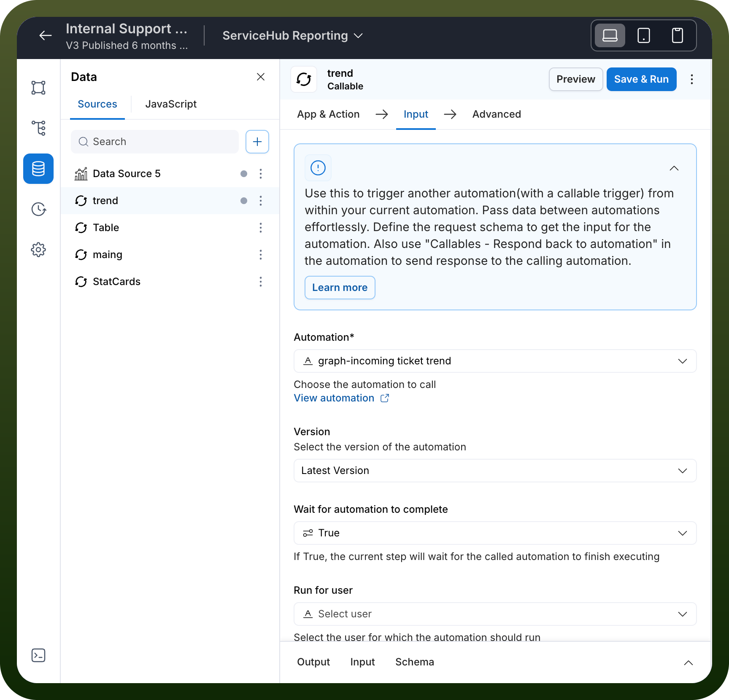Open the history clock sidebar icon
The image size is (729, 700).
pyautogui.click(x=38, y=209)
